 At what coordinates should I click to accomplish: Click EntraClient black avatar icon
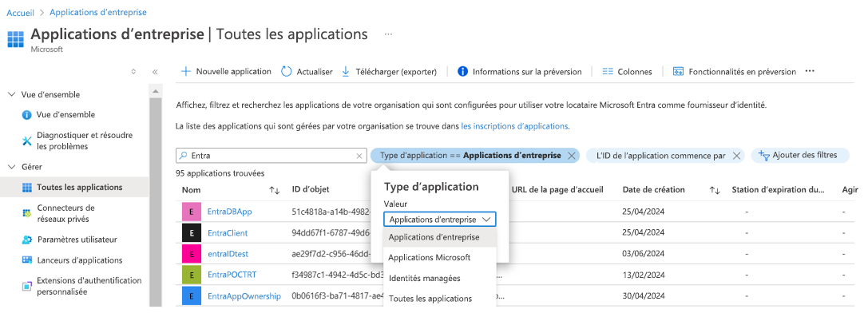[192, 233]
